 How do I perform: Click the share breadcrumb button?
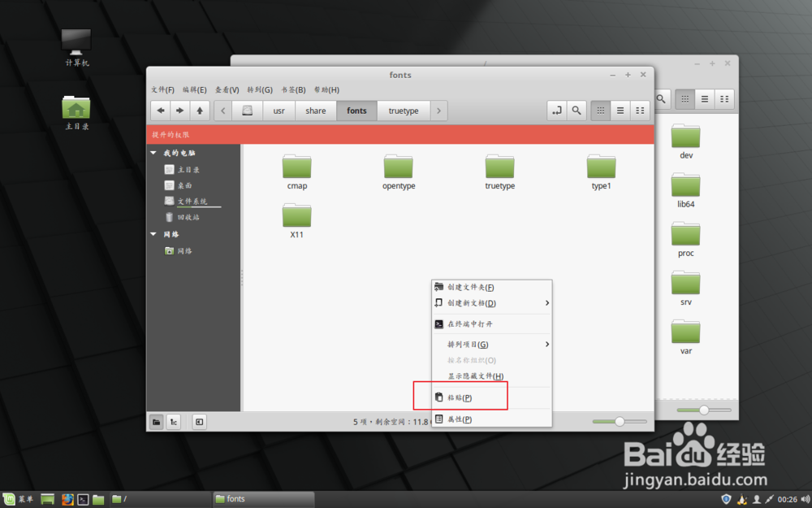[316, 110]
